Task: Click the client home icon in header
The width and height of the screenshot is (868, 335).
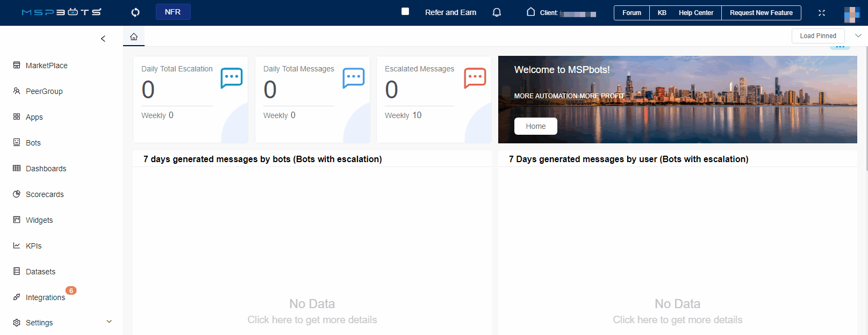Action: coord(530,12)
